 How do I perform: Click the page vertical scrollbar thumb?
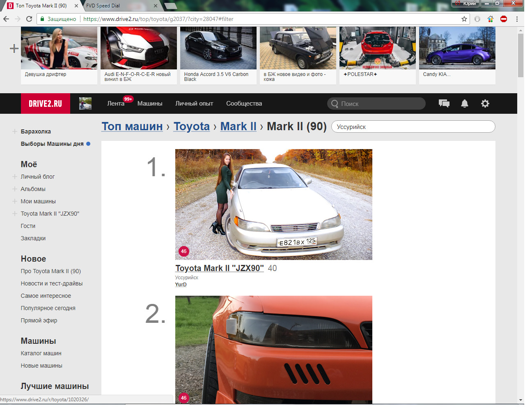(x=521, y=55)
